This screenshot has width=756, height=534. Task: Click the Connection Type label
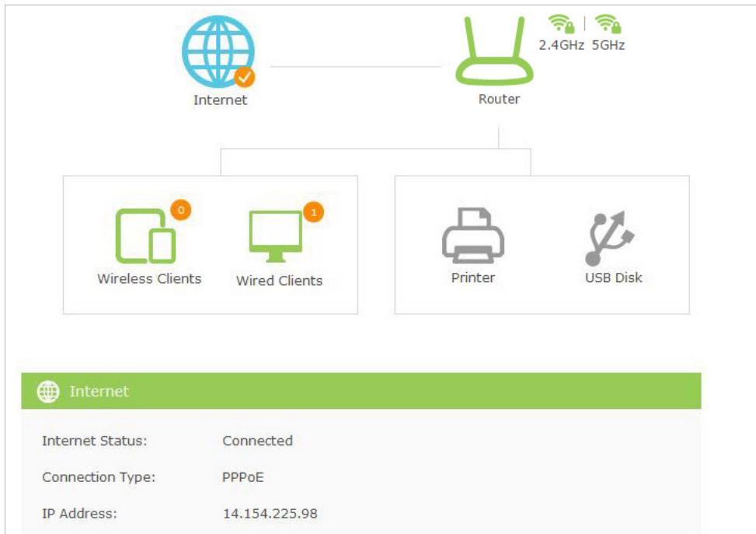[x=99, y=477]
